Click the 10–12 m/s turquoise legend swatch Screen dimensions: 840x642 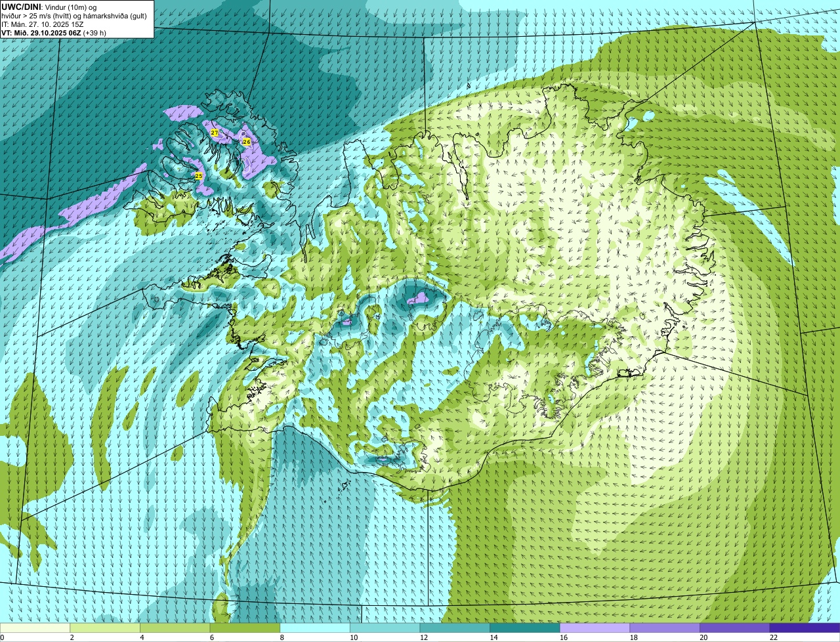click(385, 628)
